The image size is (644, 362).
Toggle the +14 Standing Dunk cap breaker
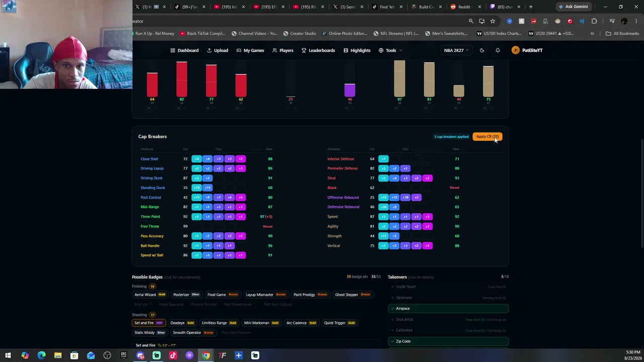pyautogui.click(x=197, y=188)
